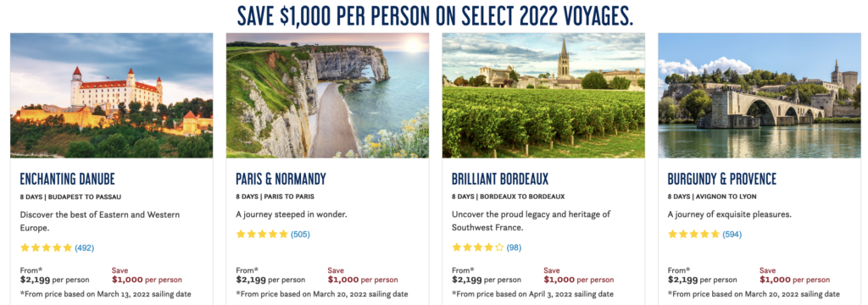Select the Bratislava castle photo
The width and height of the screenshot is (868, 305).
tap(111, 96)
